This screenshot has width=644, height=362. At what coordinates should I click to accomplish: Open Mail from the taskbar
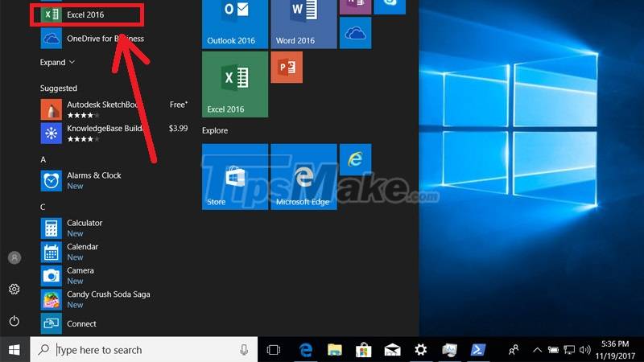pyautogui.click(x=392, y=350)
